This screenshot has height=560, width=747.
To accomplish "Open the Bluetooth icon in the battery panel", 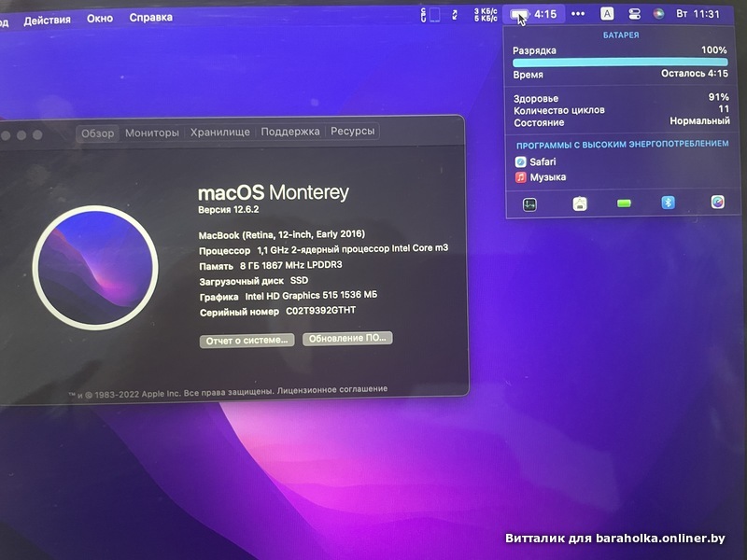I will (668, 203).
